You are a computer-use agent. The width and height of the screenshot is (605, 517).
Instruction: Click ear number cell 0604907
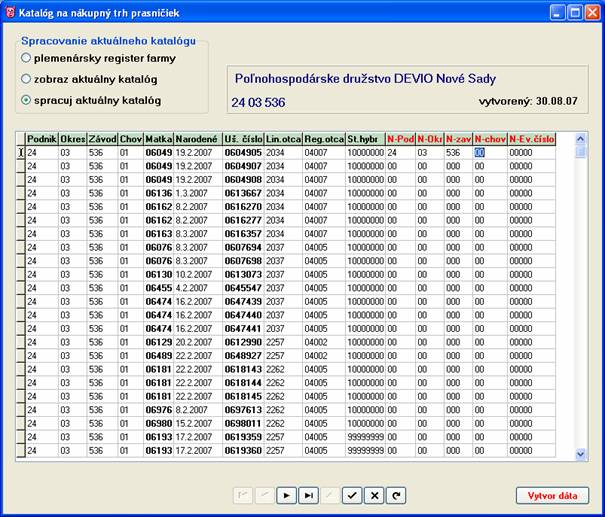(243, 166)
